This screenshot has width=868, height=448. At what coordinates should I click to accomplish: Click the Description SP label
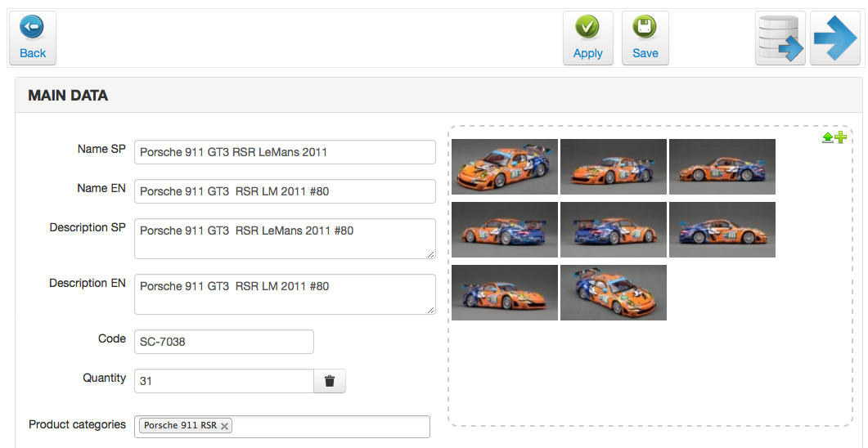tap(88, 227)
